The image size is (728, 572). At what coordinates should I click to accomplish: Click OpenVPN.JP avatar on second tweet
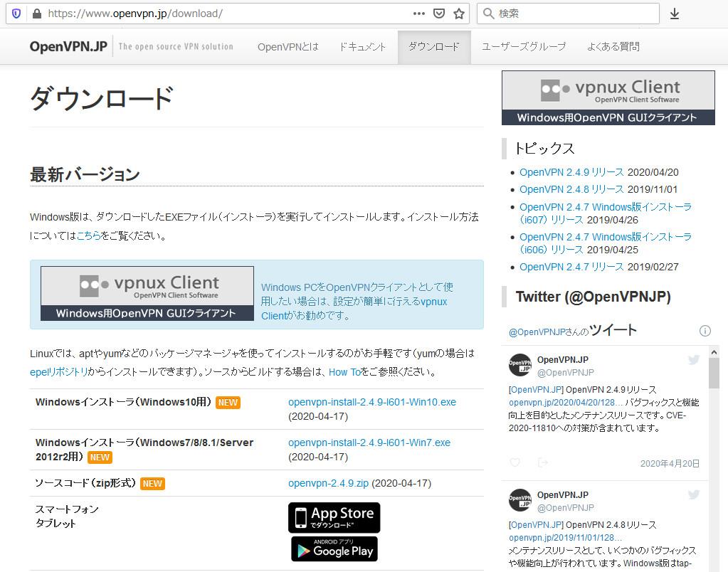click(520, 500)
